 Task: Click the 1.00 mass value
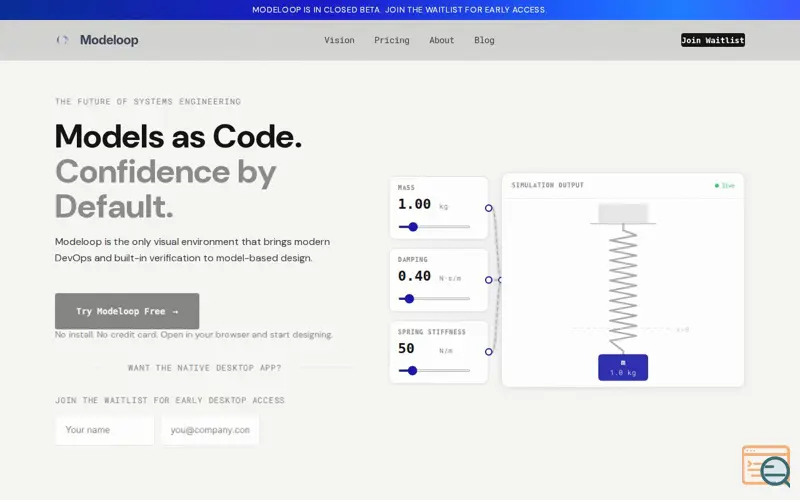(x=414, y=204)
